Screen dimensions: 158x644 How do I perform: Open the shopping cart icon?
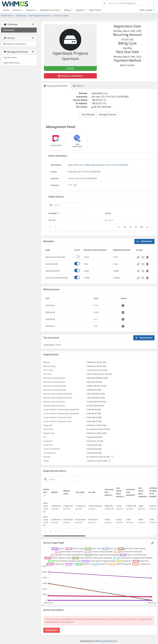153,3
